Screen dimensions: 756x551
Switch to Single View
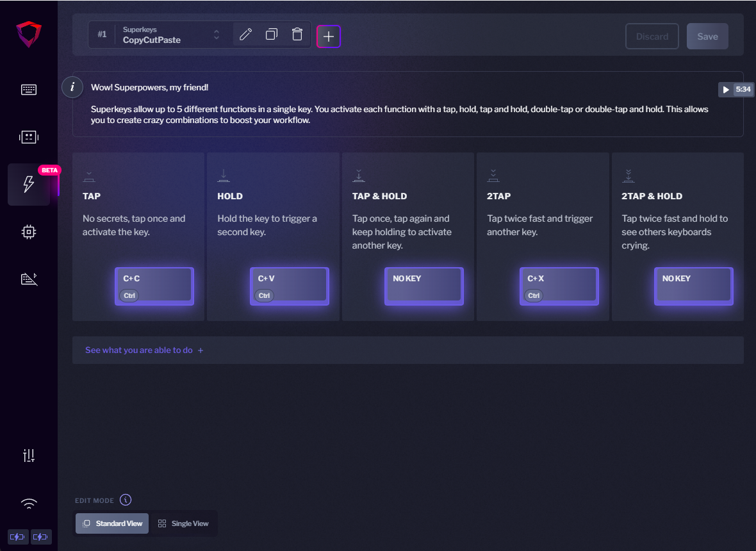coord(183,523)
